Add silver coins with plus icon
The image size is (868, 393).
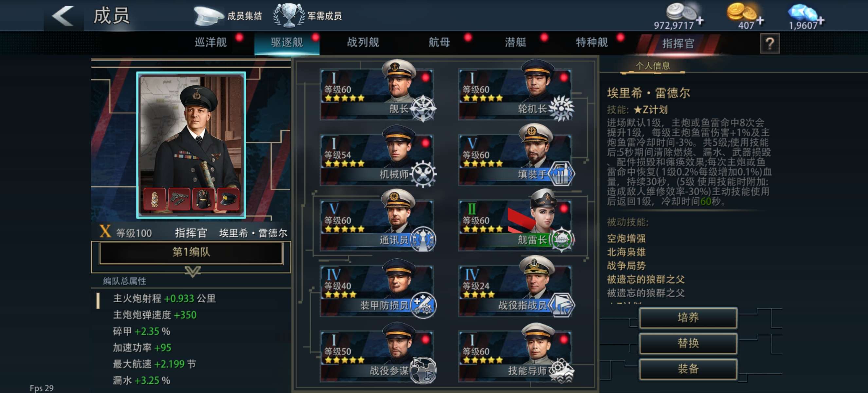[699, 21]
